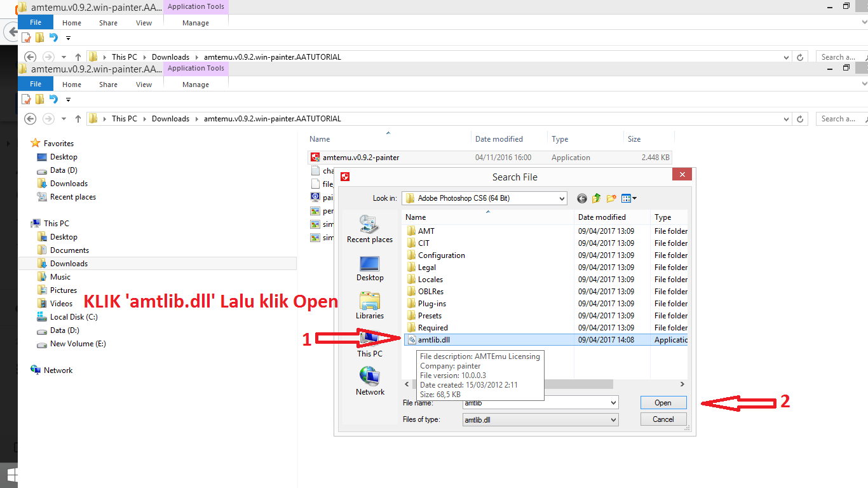Refresh the lower Explorer window

point(801,119)
